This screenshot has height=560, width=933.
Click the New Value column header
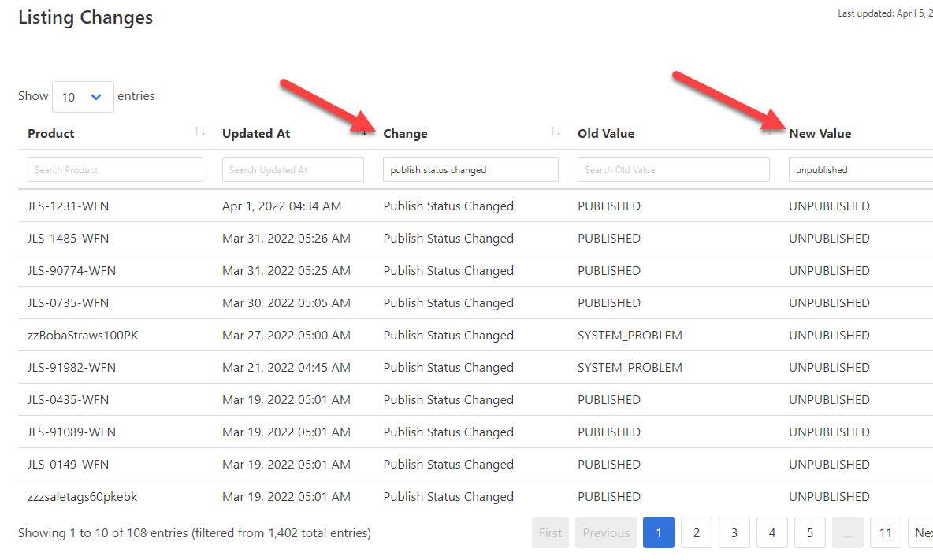820,133
